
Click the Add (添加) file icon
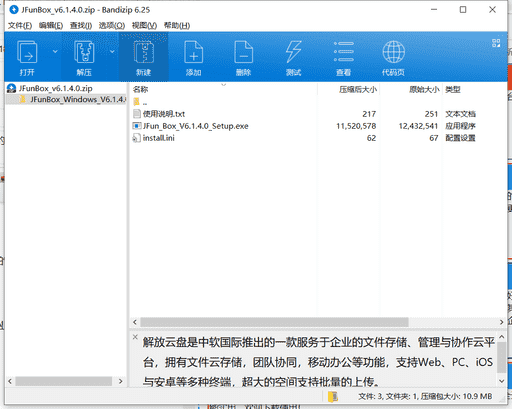(194, 52)
